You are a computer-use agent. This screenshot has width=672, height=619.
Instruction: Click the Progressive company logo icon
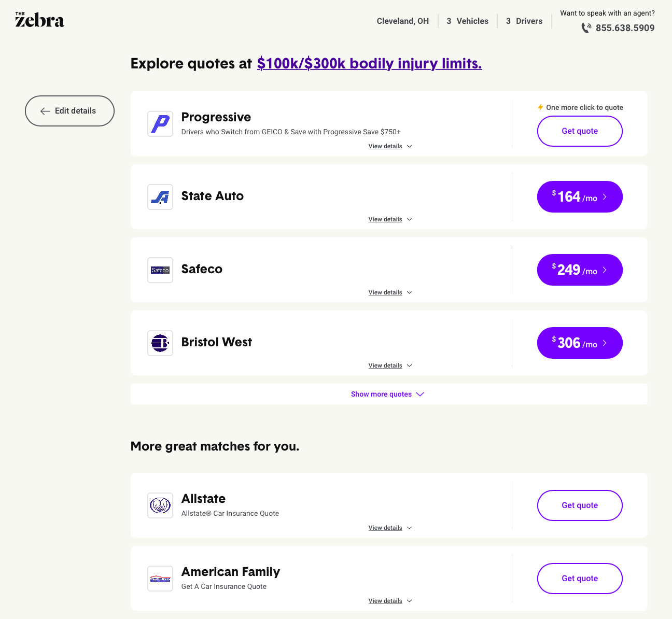pos(160,124)
